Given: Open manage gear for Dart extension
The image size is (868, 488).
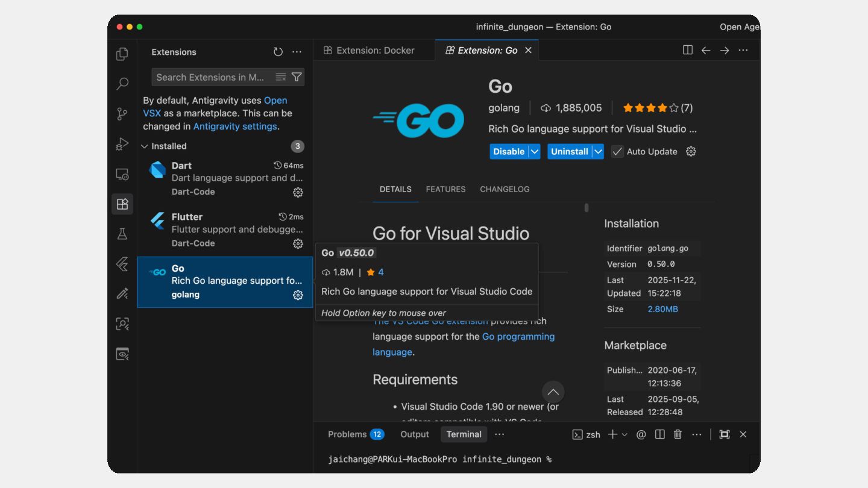Looking at the screenshot, I should coord(298,192).
